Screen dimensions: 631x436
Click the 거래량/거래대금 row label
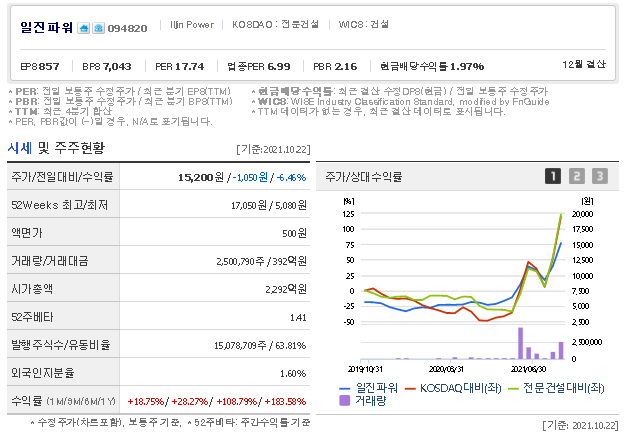click(x=49, y=261)
